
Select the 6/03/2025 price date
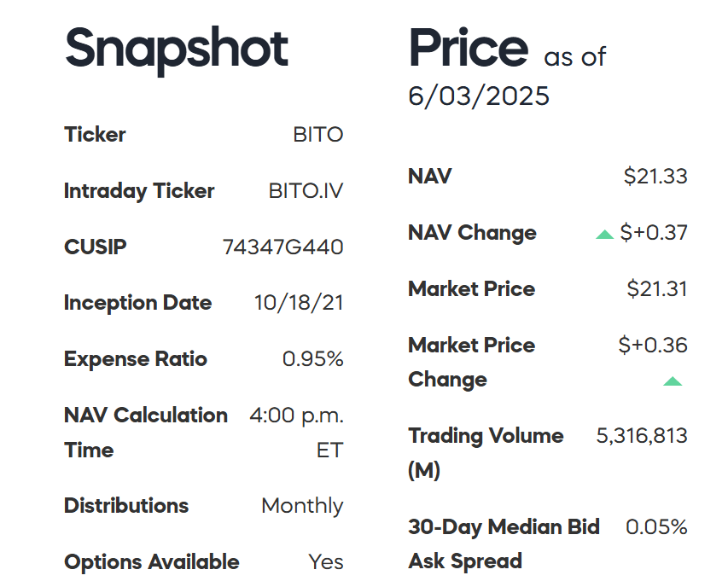point(479,96)
